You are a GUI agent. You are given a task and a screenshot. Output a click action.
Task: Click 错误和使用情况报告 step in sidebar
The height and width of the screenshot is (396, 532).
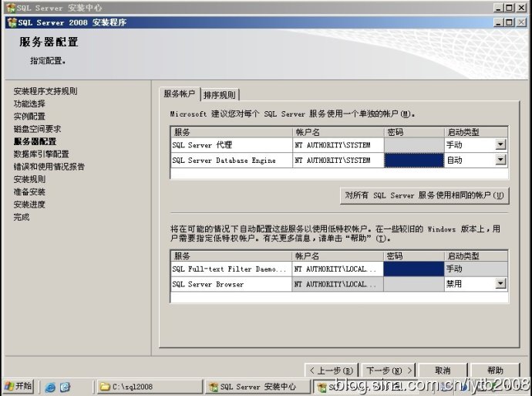(x=49, y=167)
